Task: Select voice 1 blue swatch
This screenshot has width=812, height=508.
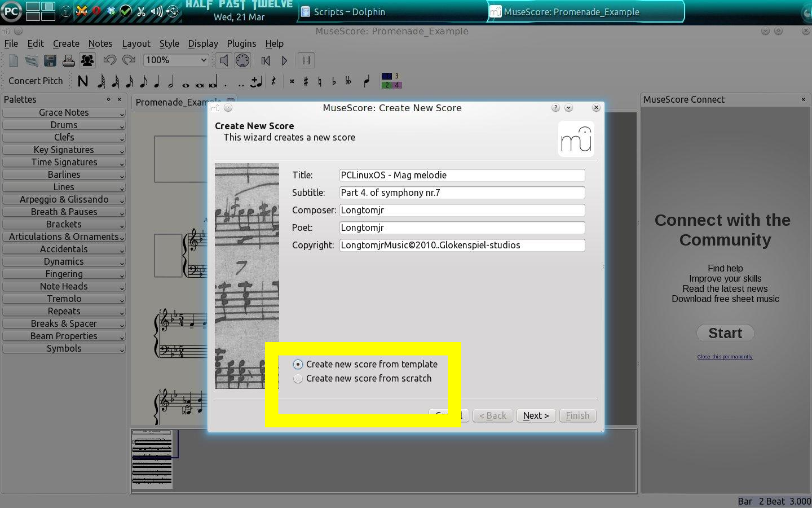Action: (387, 76)
